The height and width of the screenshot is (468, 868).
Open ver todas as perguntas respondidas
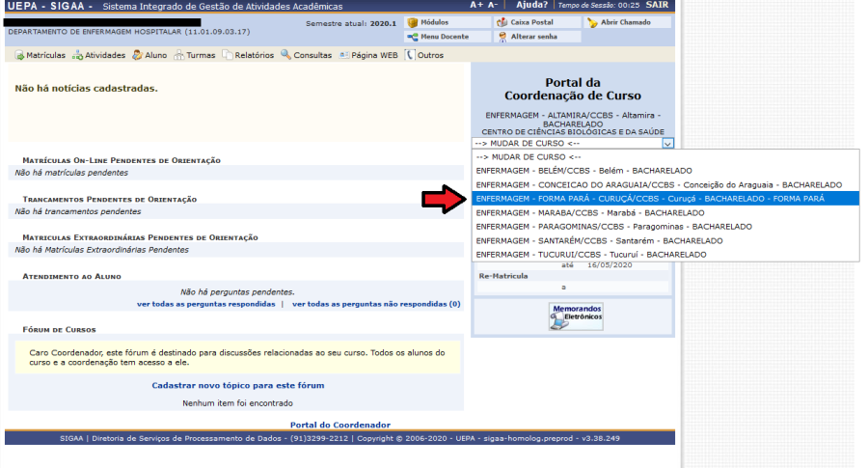[205, 304]
